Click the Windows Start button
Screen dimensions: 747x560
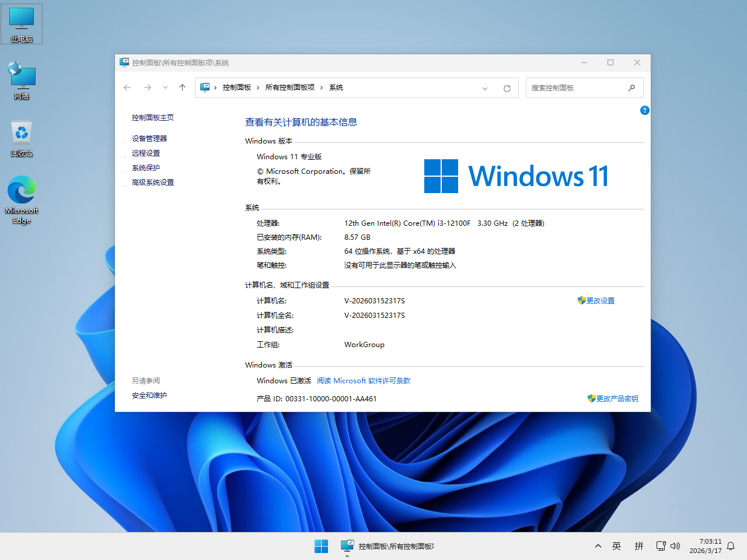pyautogui.click(x=321, y=546)
